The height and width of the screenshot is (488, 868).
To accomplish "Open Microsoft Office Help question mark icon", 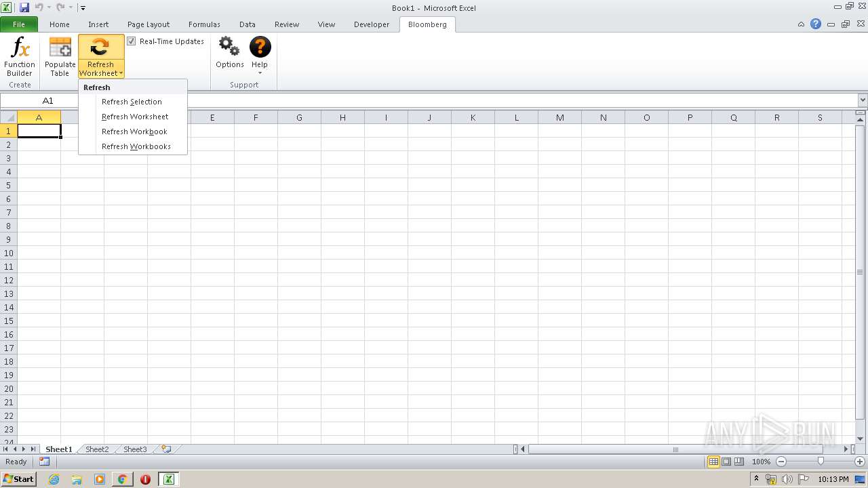I will (816, 24).
